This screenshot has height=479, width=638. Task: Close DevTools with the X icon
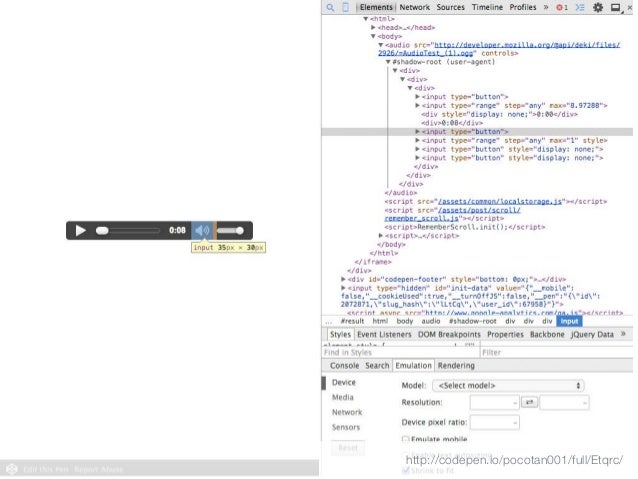pyautogui.click(x=629, y=7)
